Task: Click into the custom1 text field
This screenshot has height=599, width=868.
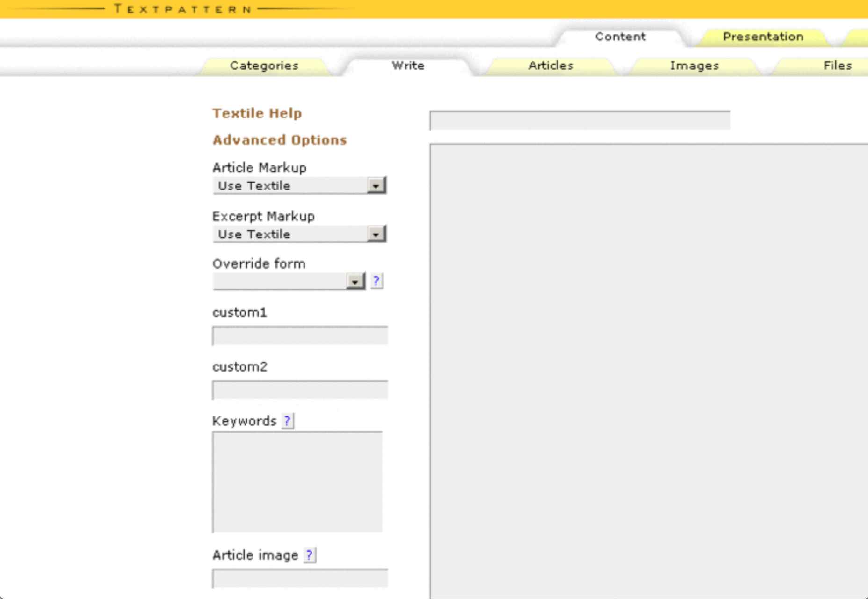Action: (300, 336)
